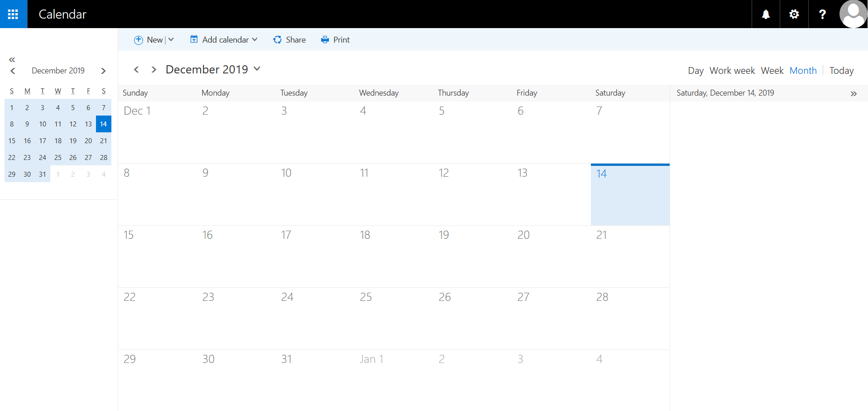
Task: Select Dec 1 cell in month grid
Action: [157, 132]
